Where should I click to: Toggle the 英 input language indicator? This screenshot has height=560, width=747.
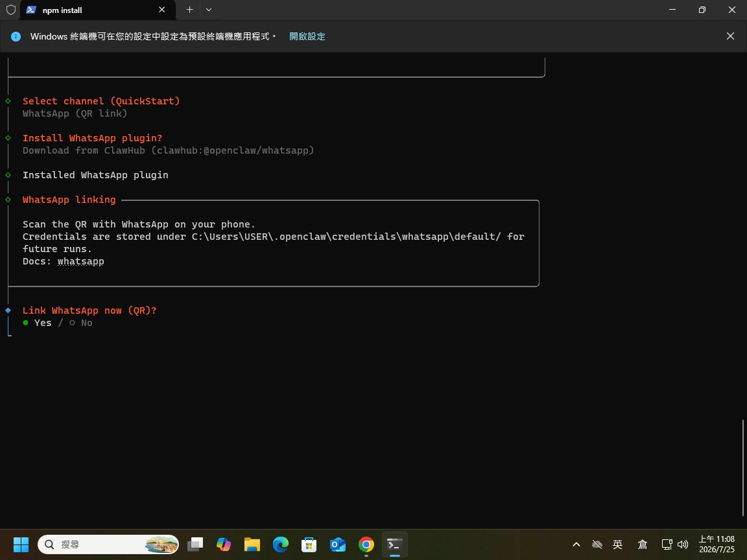point(618,544)
